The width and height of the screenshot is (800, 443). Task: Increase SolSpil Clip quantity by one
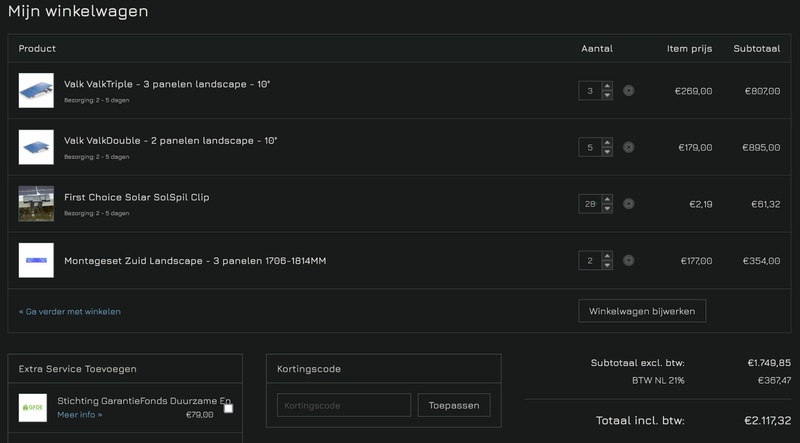(x=607, y=199)
